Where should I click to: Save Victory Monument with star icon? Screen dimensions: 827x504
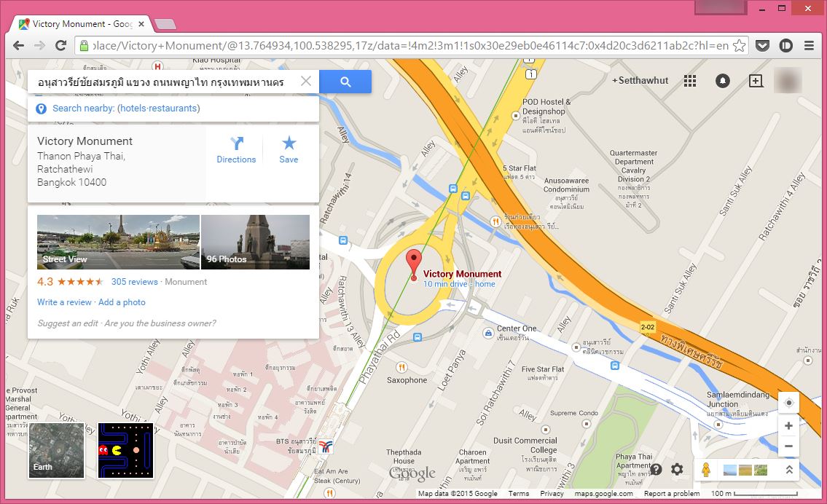(x=289, y=150)
